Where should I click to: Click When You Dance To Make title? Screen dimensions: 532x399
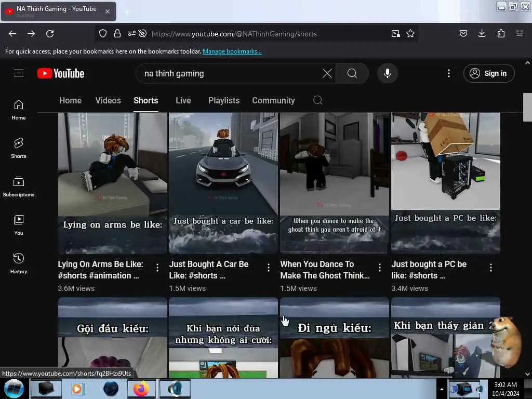[325, 270]
